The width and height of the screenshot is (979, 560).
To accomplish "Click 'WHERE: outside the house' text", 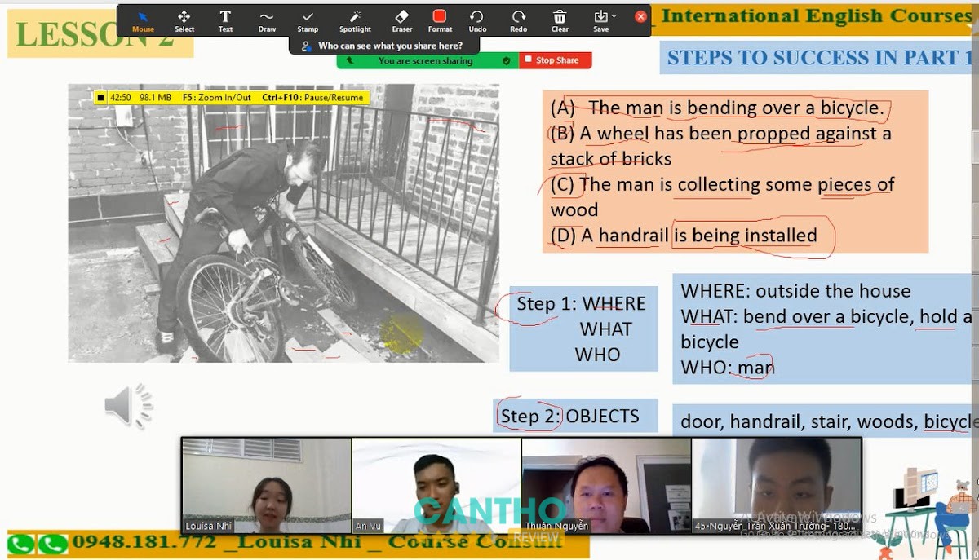I will click(795, 291).
